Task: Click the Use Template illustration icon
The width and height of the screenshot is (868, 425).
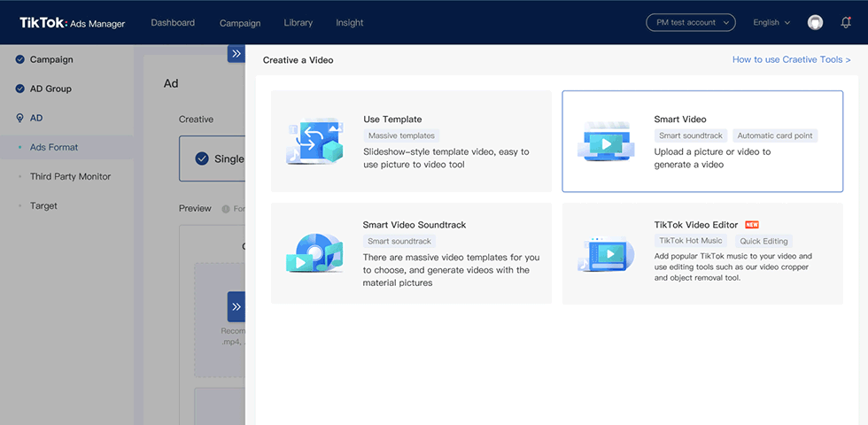Action: pos(314,141)
